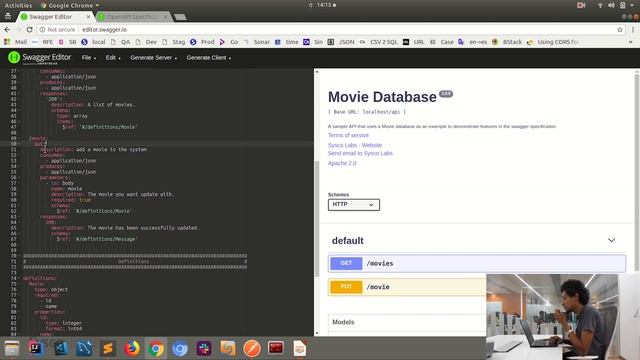Launch Postman from dock
Viewport: 640px width, 360px height.
(252, 349)
